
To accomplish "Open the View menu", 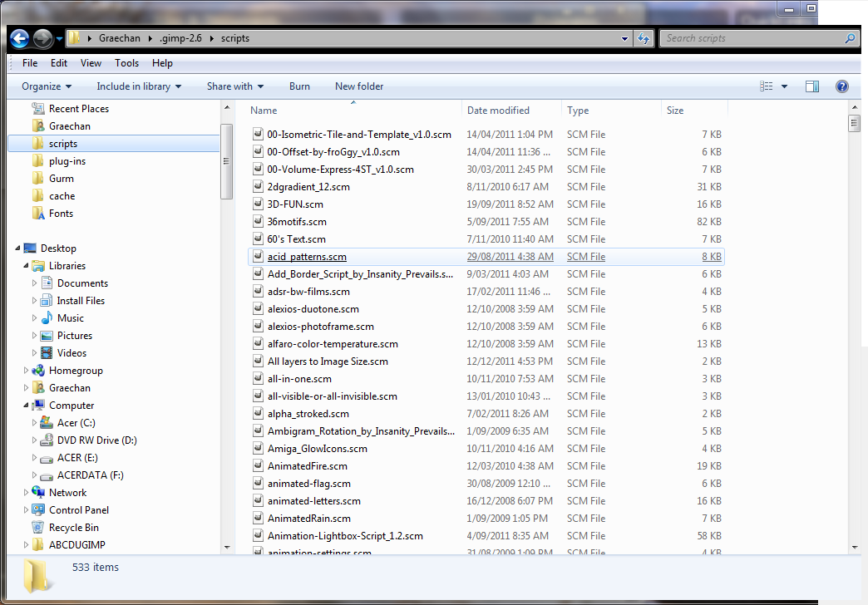I will [x=91, y=63].
